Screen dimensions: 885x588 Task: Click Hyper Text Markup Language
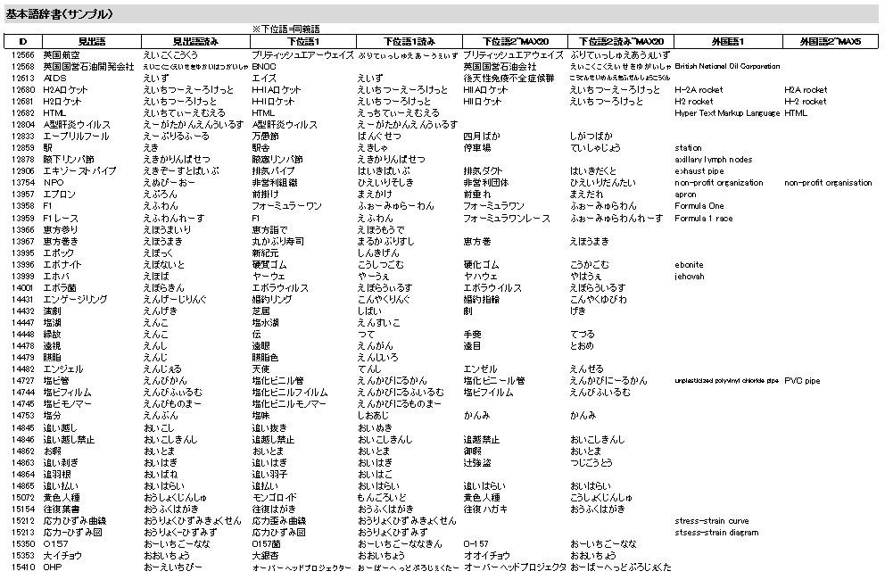tap(727, 112)
